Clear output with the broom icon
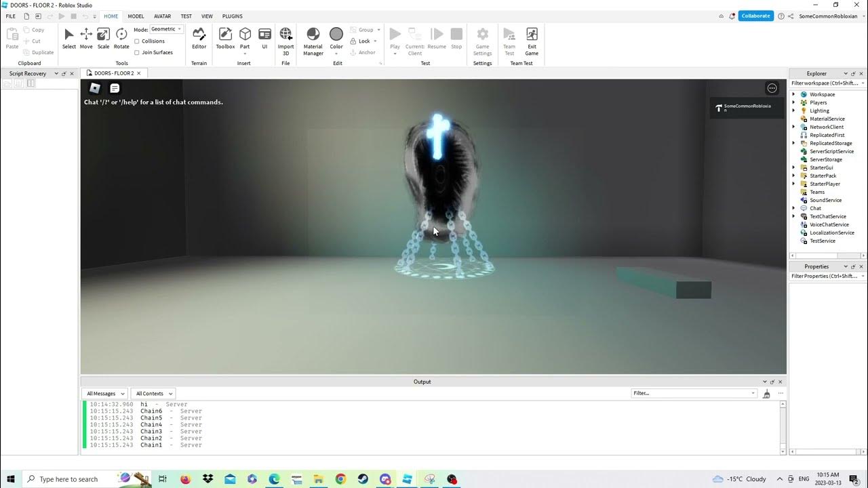This screenshot has height=488, width=868. 767,394
